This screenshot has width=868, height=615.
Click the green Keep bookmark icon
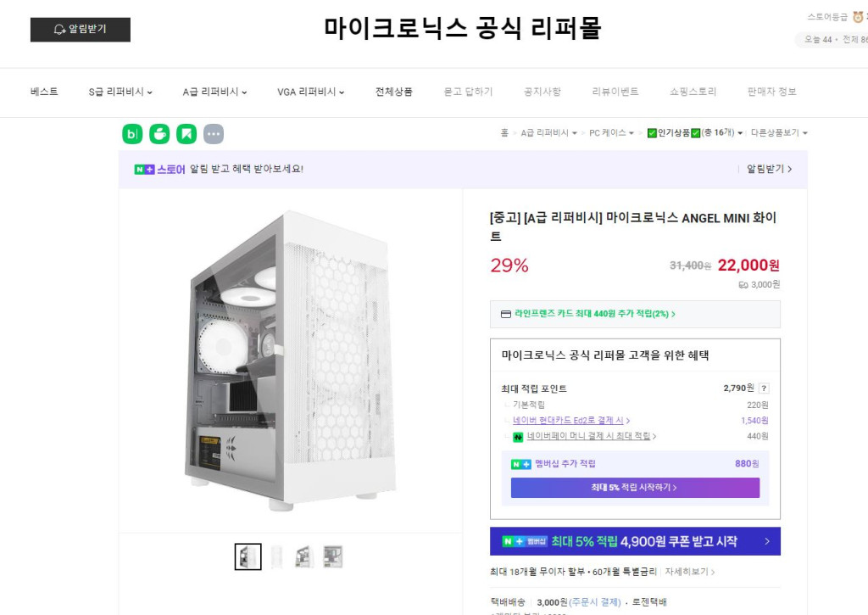tap(186, 134)
